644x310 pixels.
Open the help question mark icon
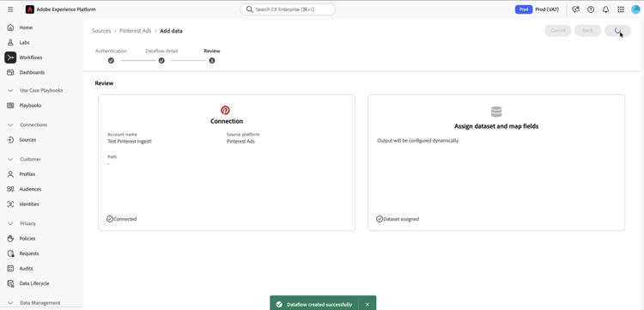click(591, 9)
